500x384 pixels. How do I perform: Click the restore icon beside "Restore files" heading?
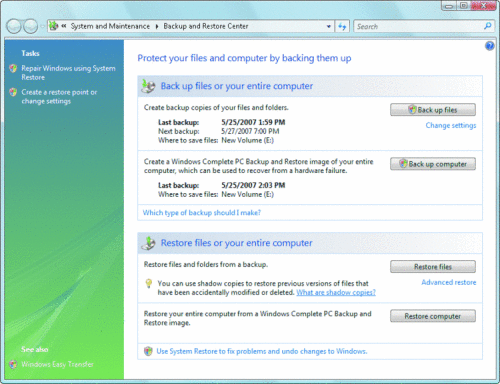[148, 243]
